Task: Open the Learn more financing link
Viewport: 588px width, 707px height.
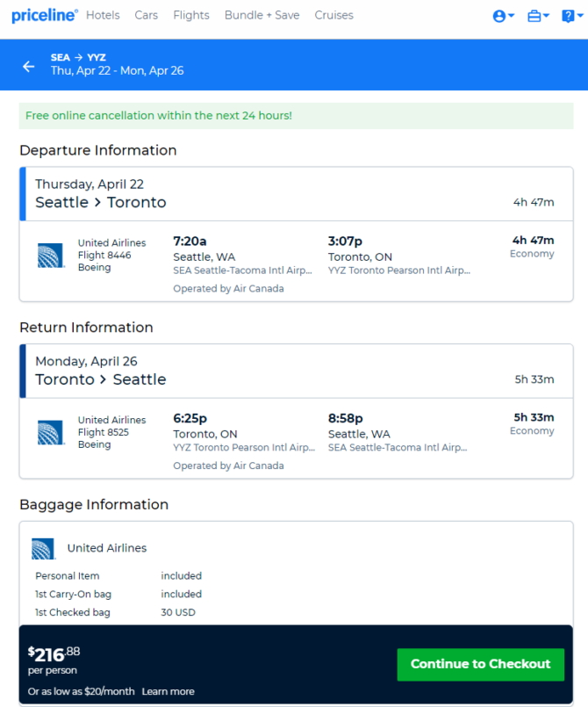Action: coord(169,692)
